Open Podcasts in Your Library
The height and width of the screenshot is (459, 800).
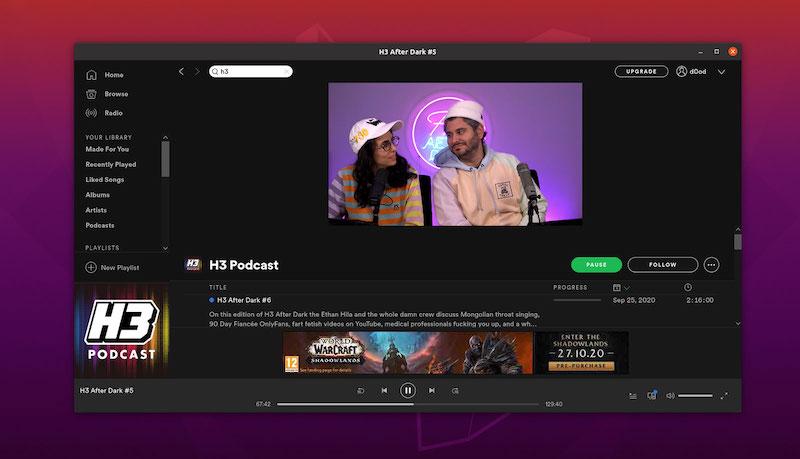pos(100,225)
